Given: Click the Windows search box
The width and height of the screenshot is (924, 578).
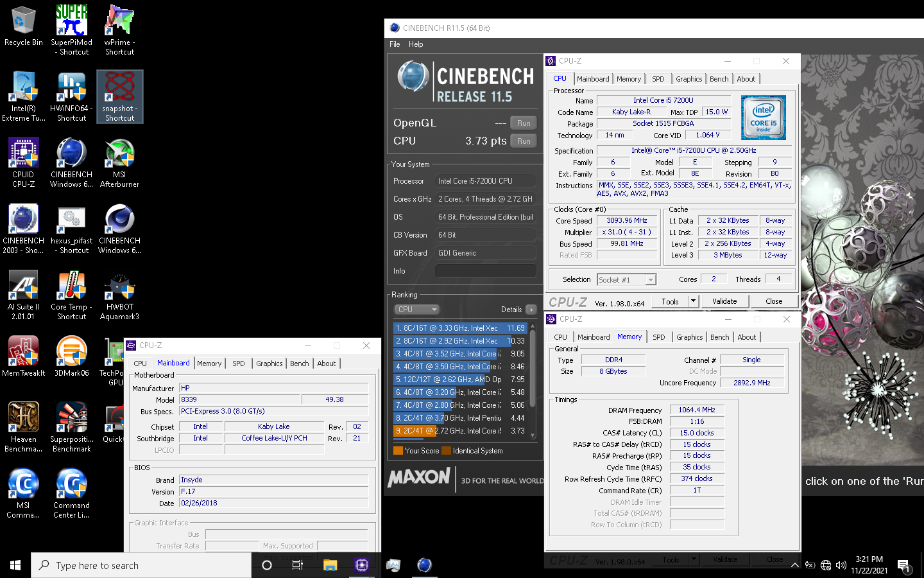Looking at the screenshot, I should pyautogui.click(x=141, y=565).
